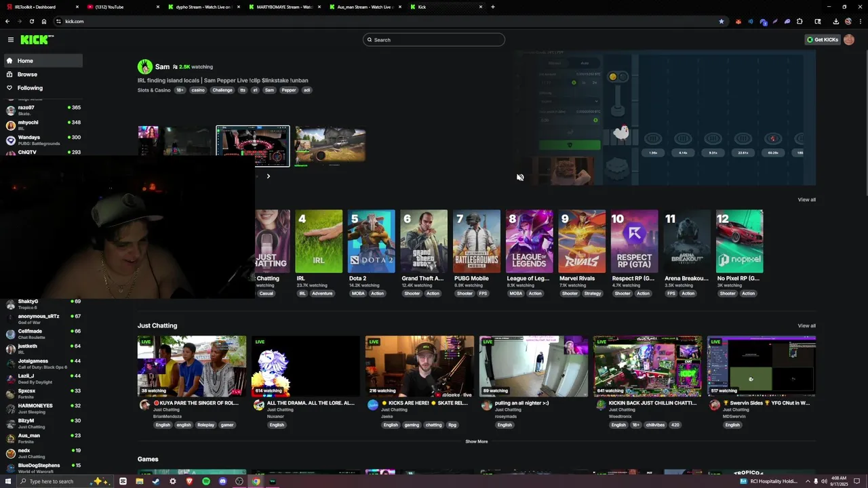868x488 pixels.
Task: Open League of Legends category card
Action: coord(529,241)
